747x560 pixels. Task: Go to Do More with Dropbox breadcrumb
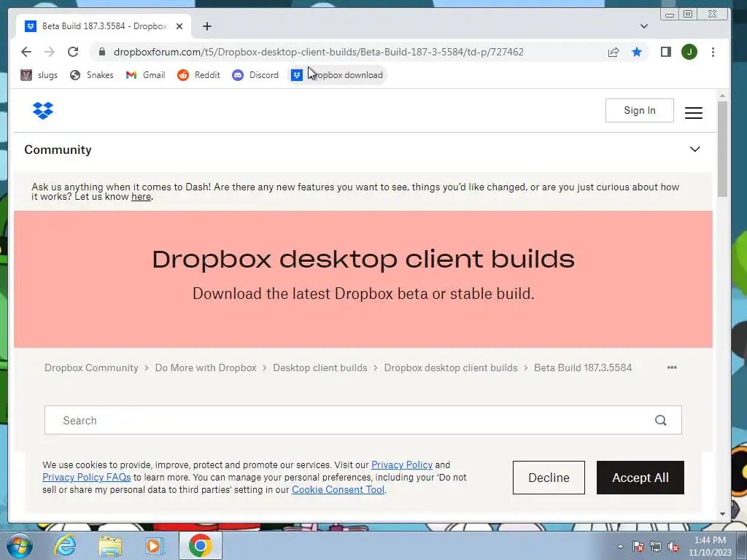(206, 367)
